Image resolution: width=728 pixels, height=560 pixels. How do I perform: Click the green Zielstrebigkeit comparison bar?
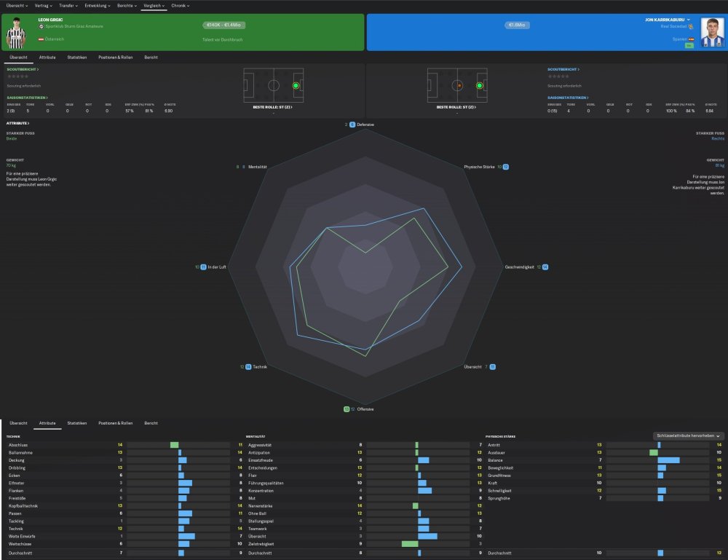point(410,544)
